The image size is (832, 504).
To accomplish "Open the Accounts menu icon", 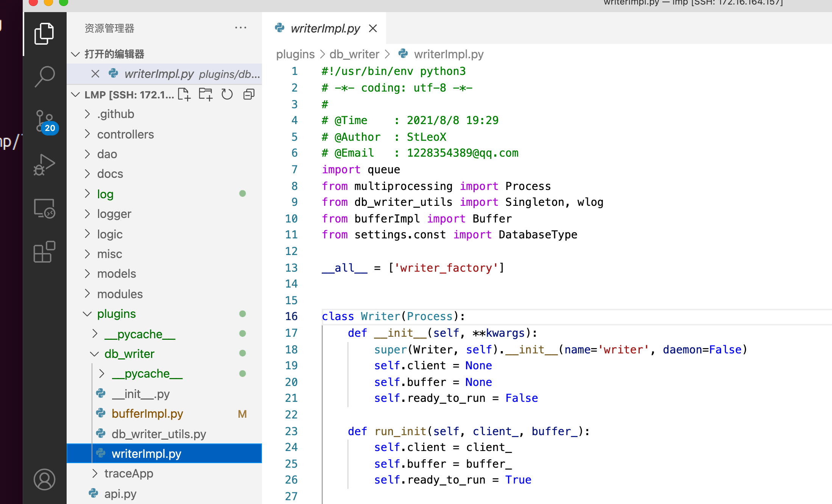I will (x=45, y=479).
